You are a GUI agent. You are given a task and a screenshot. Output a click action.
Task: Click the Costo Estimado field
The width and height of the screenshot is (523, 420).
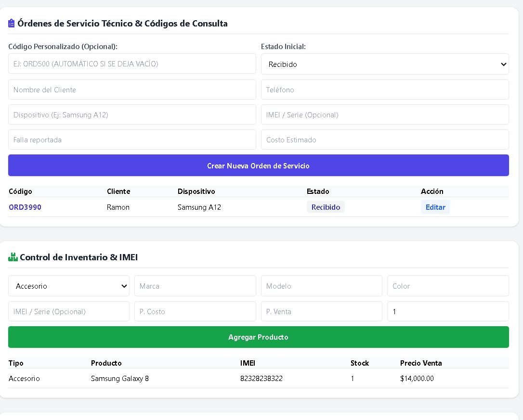[385, 140]
